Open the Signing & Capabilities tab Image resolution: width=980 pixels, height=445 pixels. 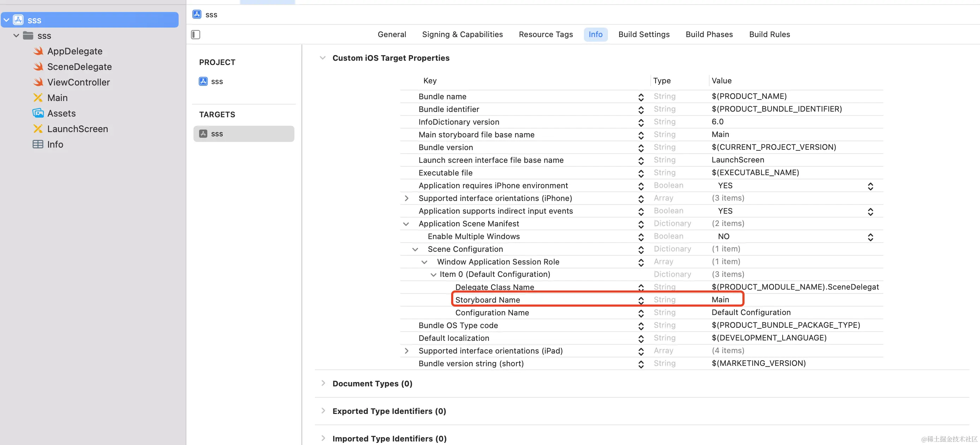(x=462, y=35)
